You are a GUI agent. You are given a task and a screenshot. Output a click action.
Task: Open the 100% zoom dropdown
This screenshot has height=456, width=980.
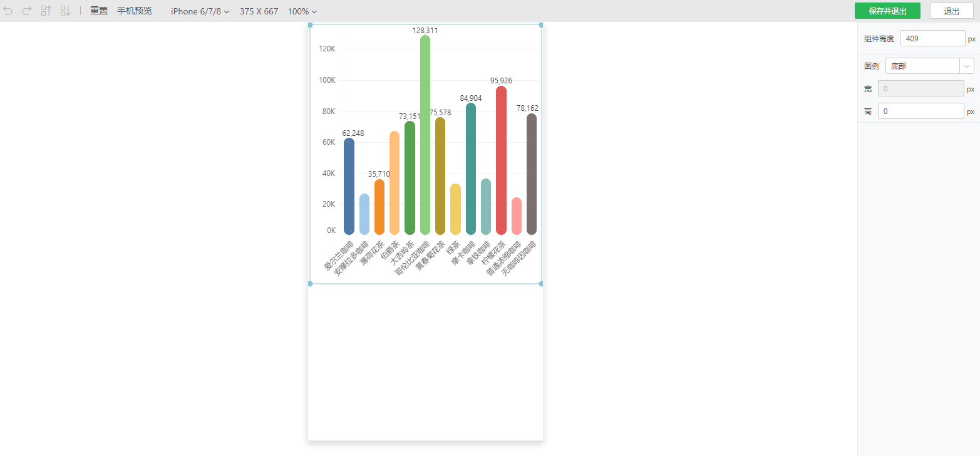(302, 11)
